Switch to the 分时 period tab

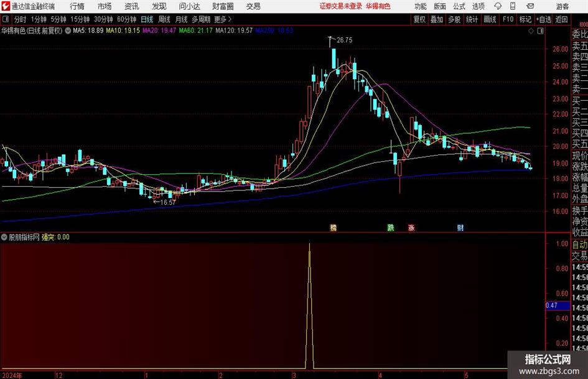click(x=20, y=19)
